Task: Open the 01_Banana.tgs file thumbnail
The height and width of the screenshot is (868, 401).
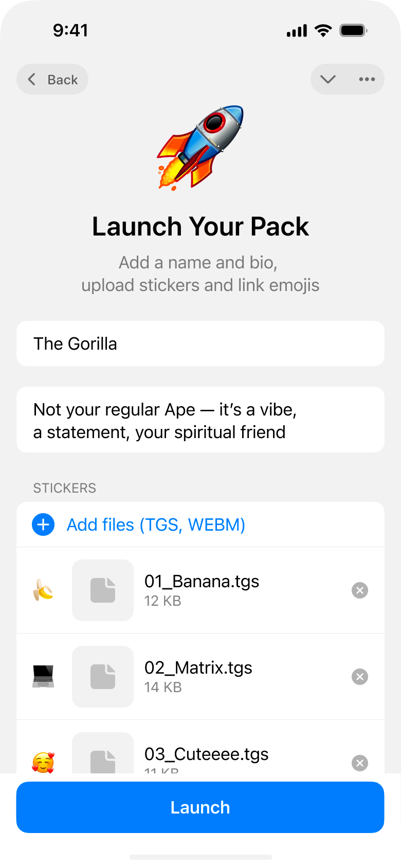Action: click(x=103, y=590)
